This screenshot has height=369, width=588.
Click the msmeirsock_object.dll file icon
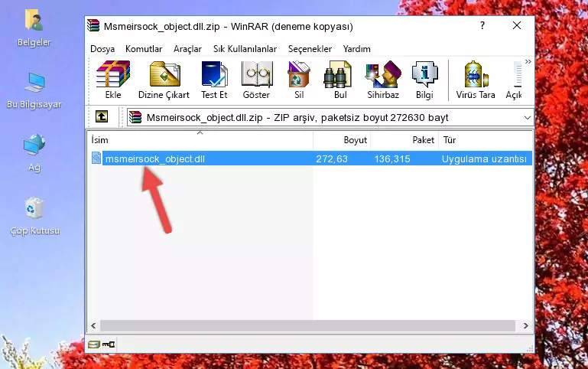96,158
